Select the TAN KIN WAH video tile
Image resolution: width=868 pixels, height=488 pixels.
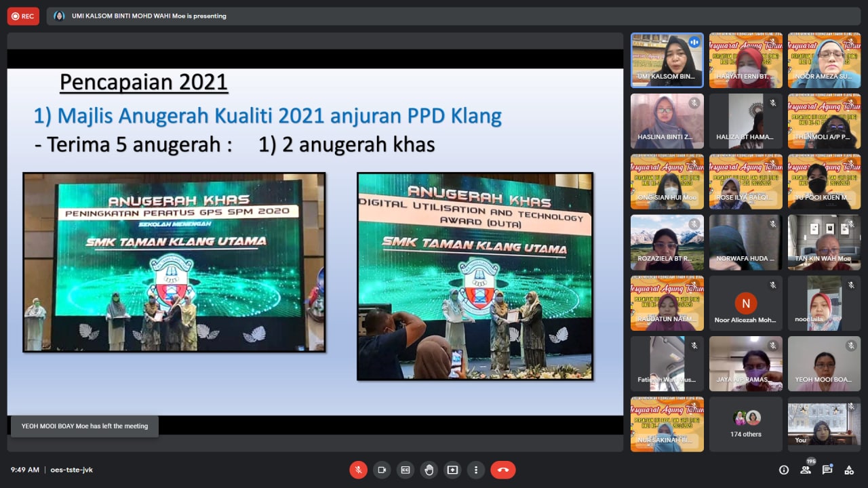[824, 243]
